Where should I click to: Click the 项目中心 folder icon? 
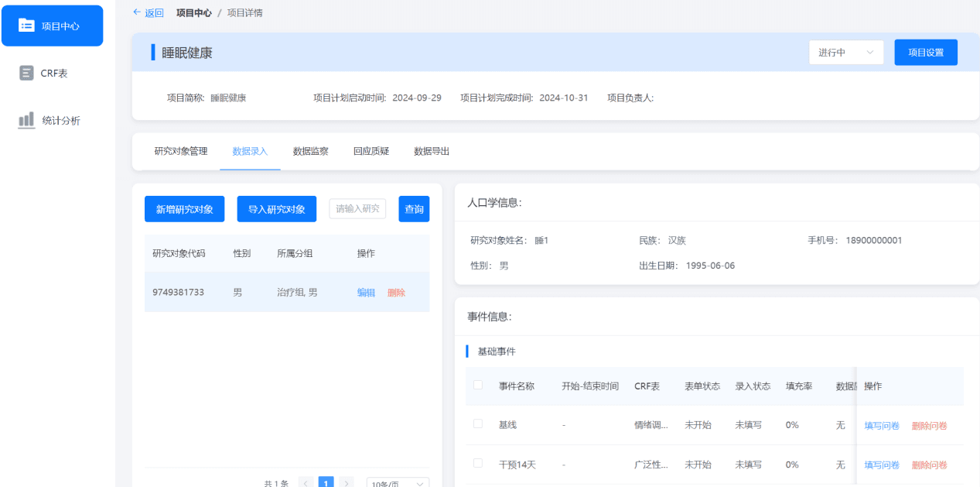tap(26, 26)
